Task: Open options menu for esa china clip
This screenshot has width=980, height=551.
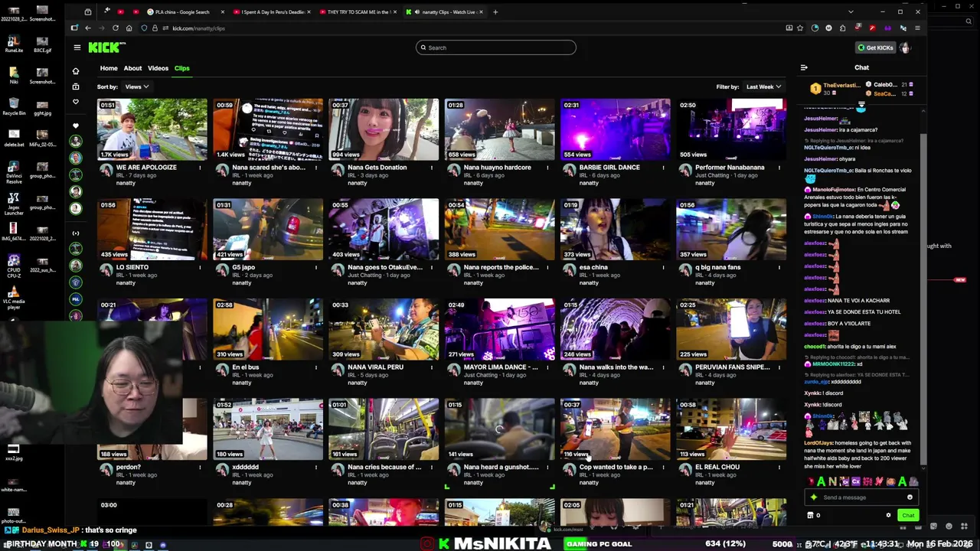Action: 663,267
